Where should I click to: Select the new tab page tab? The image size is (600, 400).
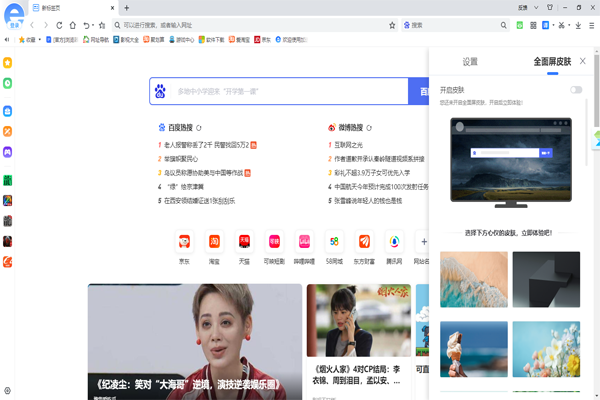point(73,8)
